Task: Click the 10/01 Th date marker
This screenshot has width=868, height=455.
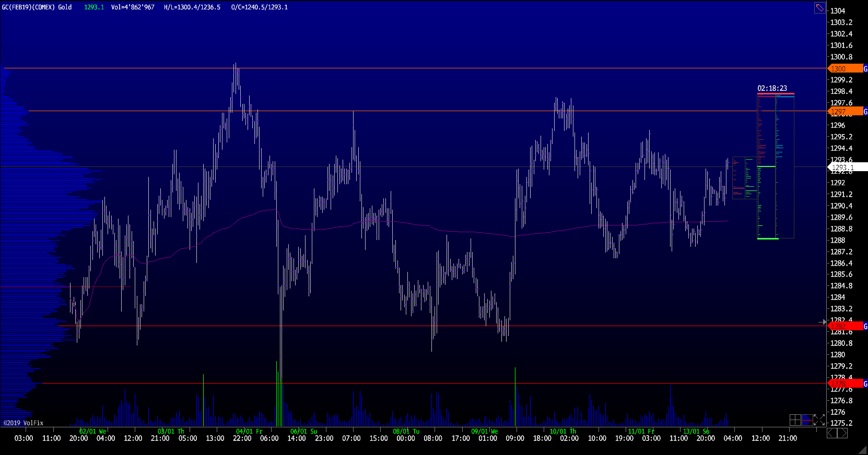Action: pyautogui.click(x=562, y=432)
